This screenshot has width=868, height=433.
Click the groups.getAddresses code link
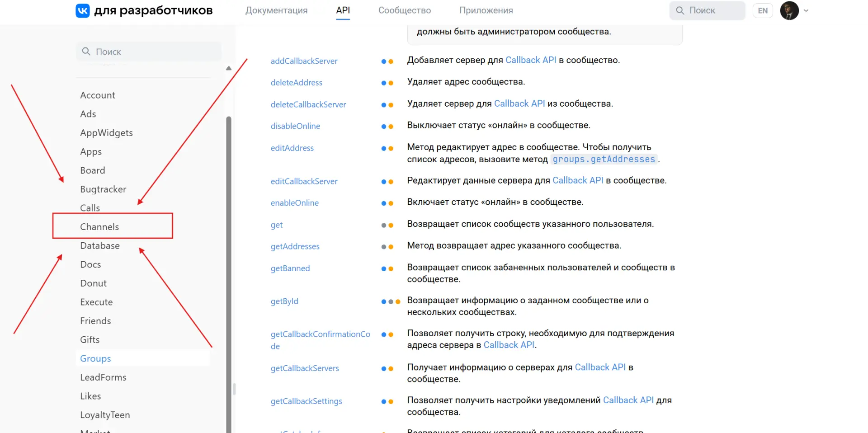(x=604, y=159)
